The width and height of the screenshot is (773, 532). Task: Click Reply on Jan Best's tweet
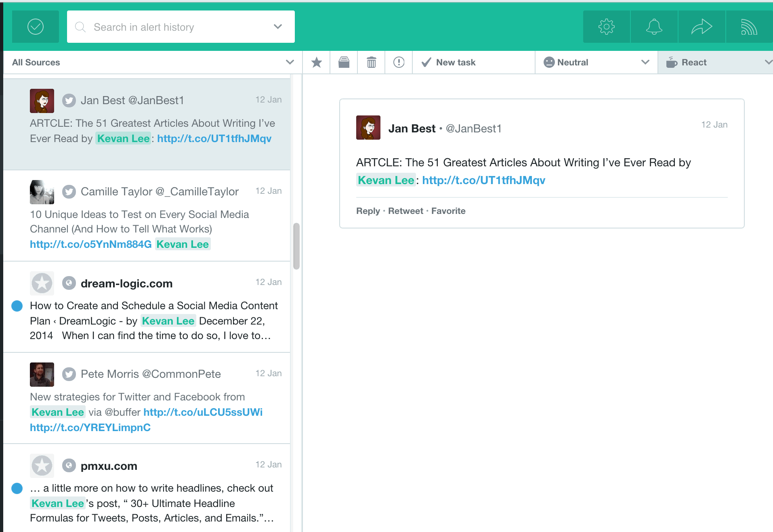tap(368, 211)
